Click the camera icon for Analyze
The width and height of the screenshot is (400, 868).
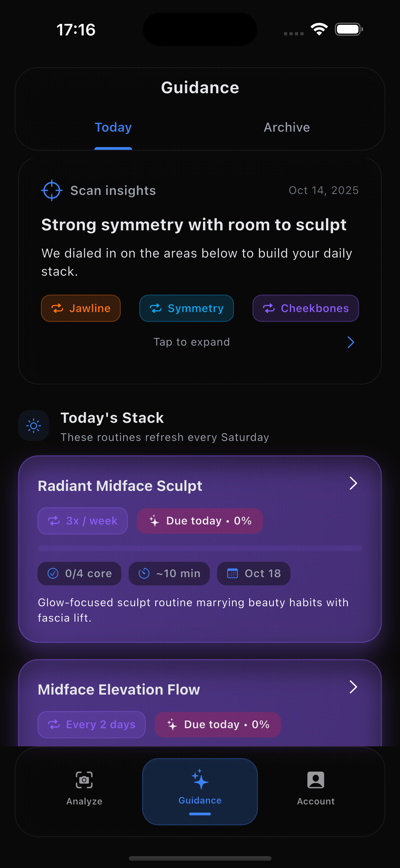pos(84,780)
